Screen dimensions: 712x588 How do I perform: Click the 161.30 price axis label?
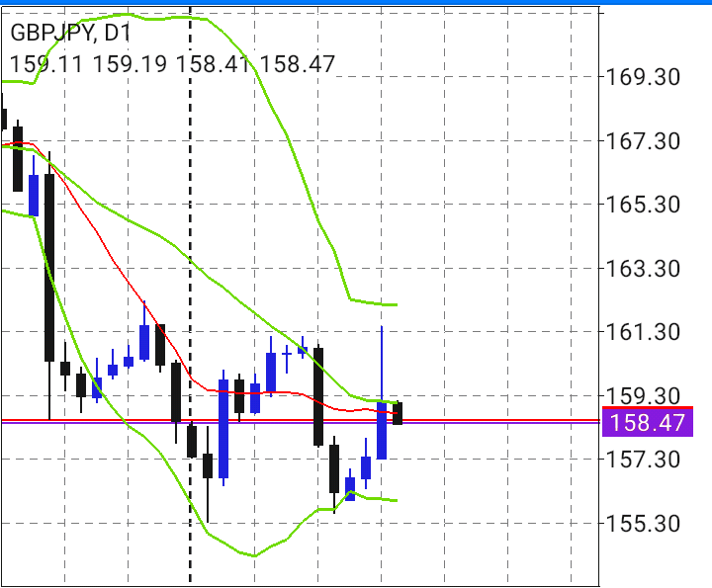point(643,332)
